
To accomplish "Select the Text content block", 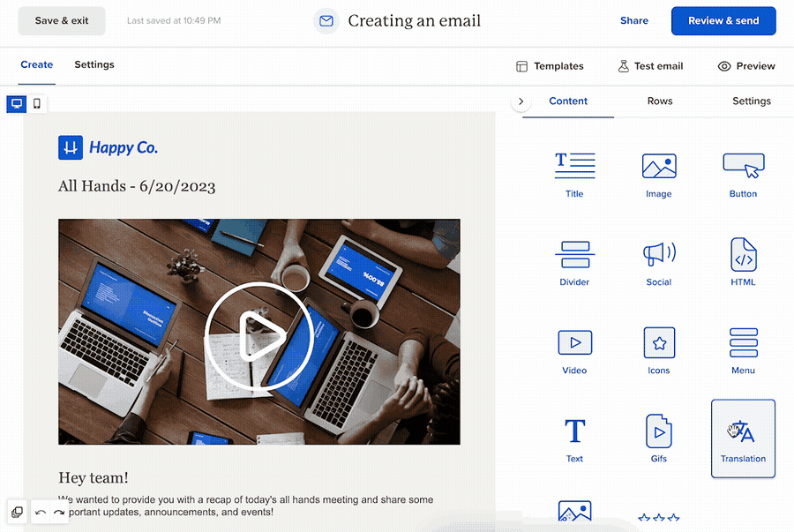I will [x=574, y=439].
